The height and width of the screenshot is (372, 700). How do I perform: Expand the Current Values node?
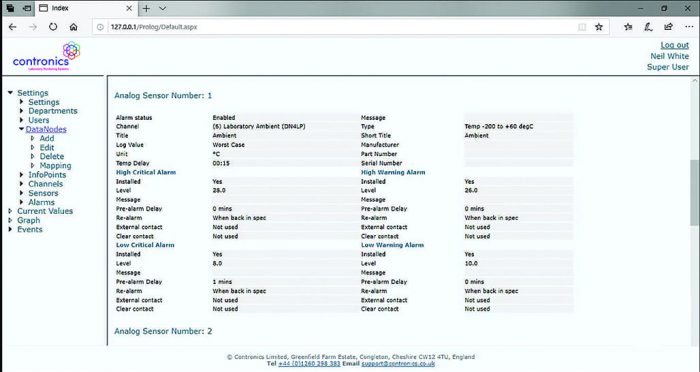[10, 211]
